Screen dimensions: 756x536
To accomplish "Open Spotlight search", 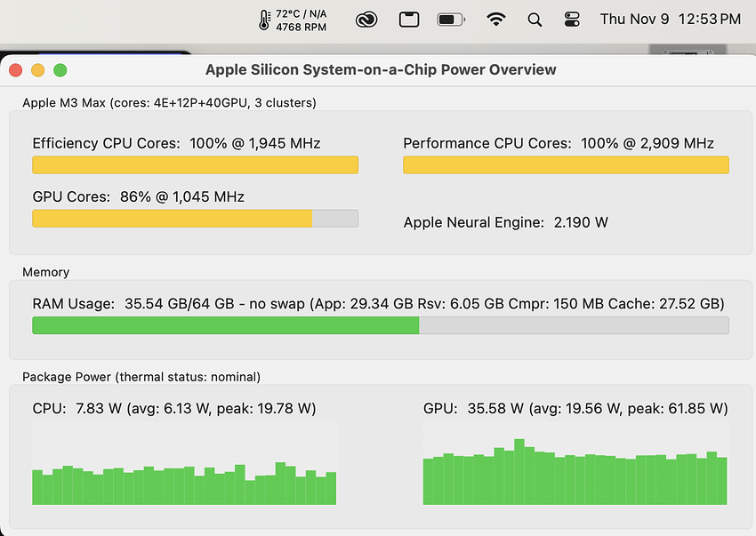I will (x=535, y=20).
